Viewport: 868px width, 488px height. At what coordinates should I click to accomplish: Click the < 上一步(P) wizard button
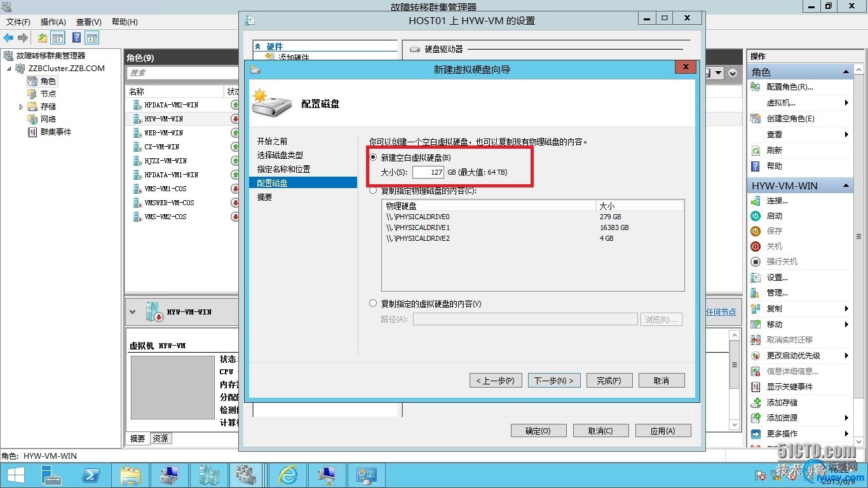pyautogui.click(x=496, y=381)
